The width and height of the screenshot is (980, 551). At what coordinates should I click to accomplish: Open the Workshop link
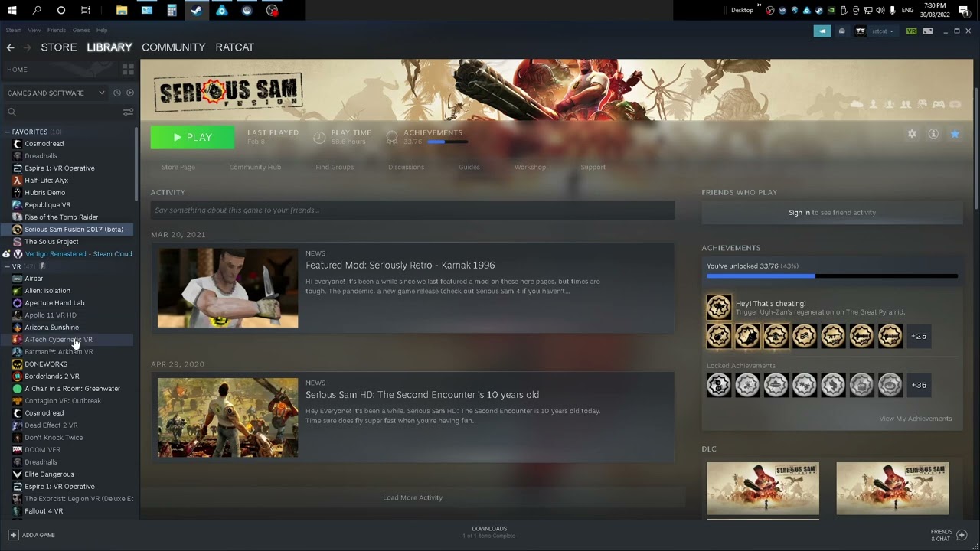pyautogui.click(x=530, y=167)
